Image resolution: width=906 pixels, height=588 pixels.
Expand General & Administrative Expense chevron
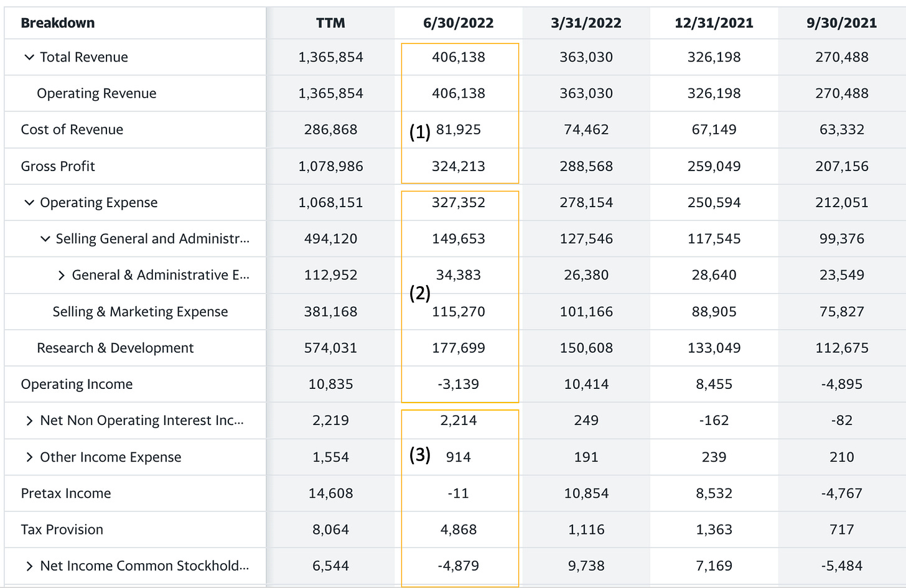point(61,276)
